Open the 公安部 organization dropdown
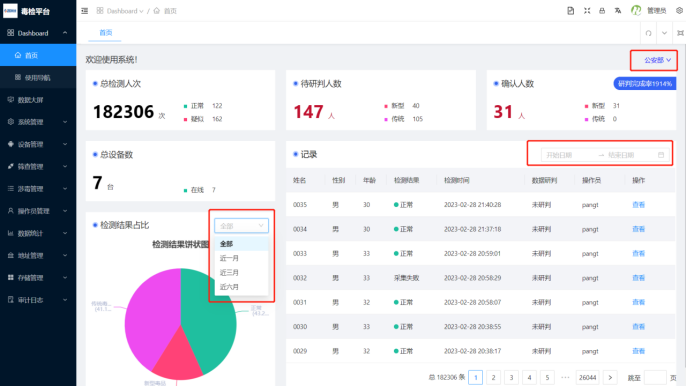The image size is (686, 386). (x=657, y=60)
